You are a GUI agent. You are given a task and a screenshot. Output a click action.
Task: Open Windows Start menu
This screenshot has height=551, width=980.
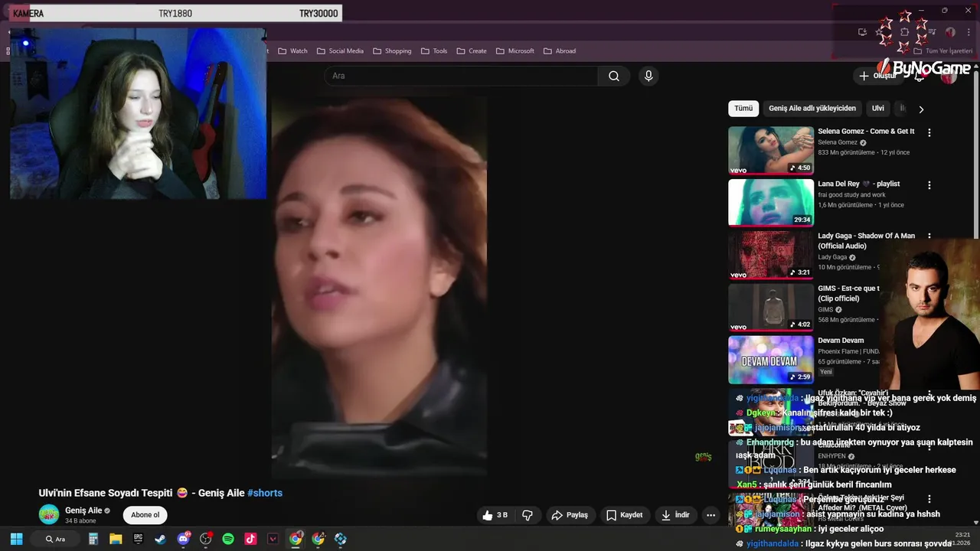tap(16, 539)
